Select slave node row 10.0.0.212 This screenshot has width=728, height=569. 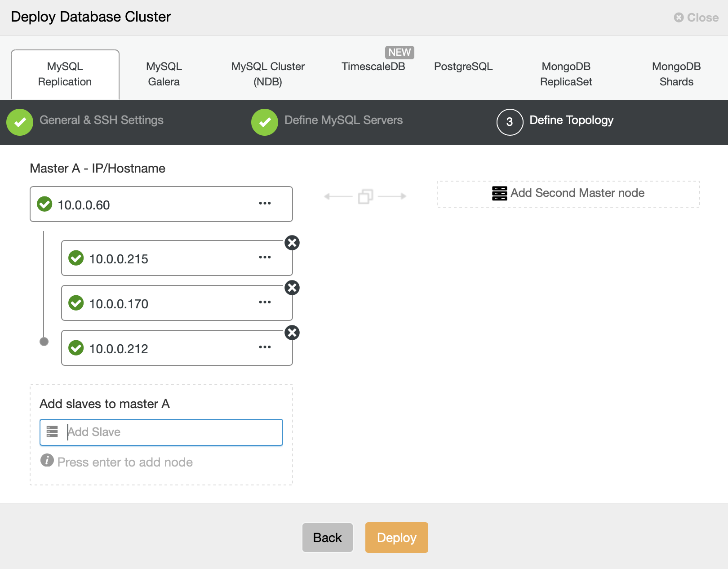(177, 348)
